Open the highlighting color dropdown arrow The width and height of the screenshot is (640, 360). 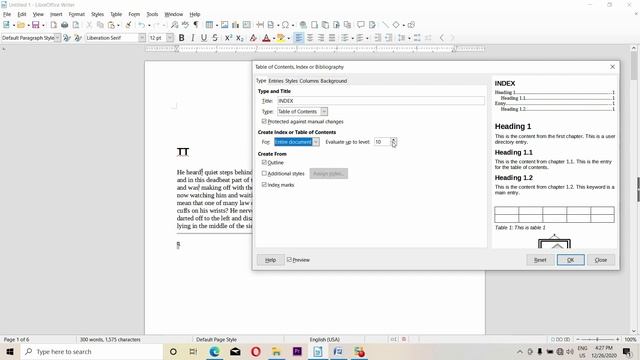(289, 38)
